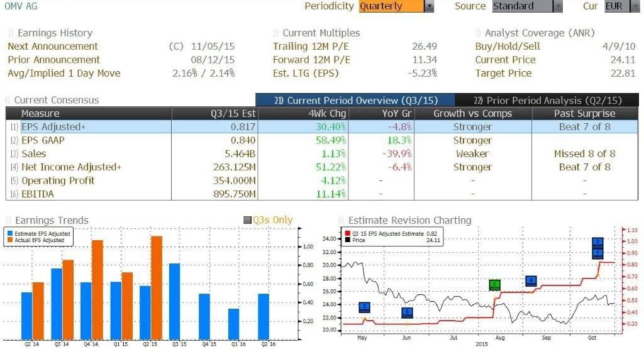Click the Standard source field
Viewport: 644px width, 349px height.
coord(523,6)
